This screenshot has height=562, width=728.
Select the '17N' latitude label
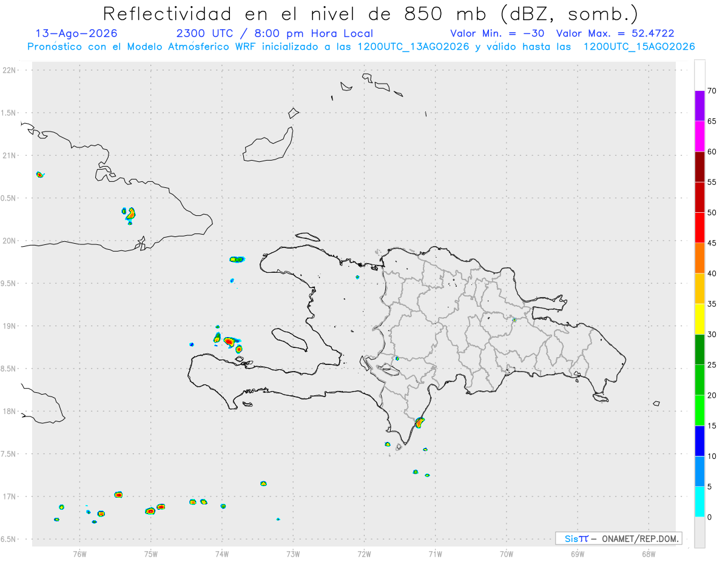pos(10,497)
